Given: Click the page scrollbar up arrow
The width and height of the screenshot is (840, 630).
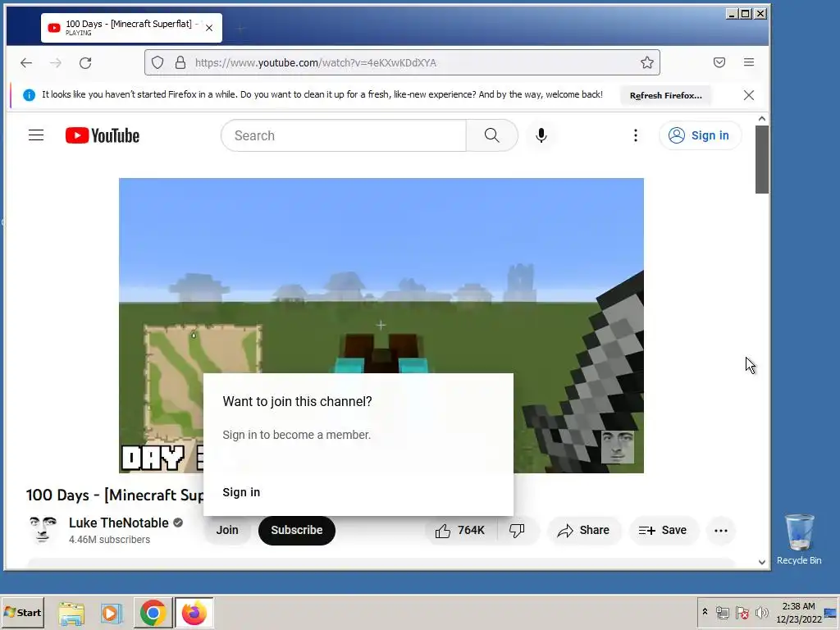Looking at the screenshot, I should [762, 118].
